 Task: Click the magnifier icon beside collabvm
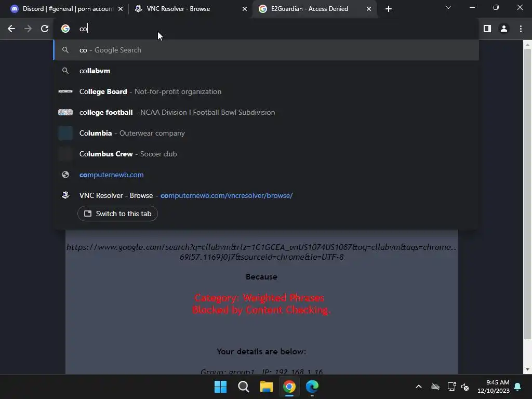(x=65, y=71)
